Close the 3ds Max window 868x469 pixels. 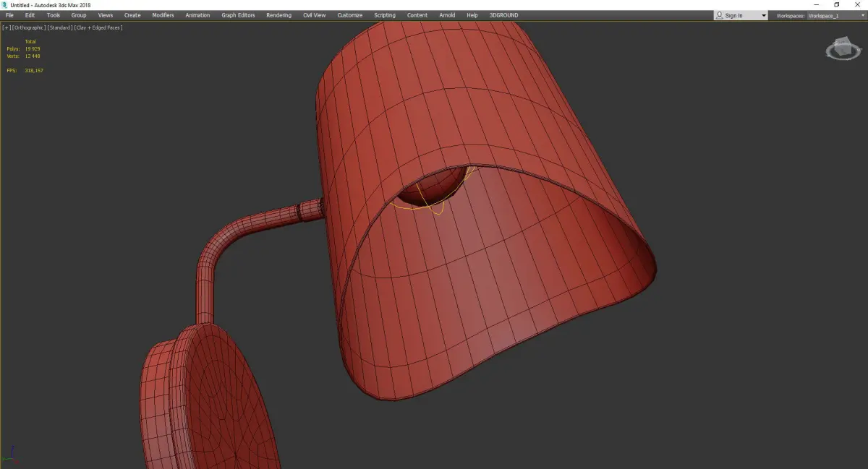point(857,5)
